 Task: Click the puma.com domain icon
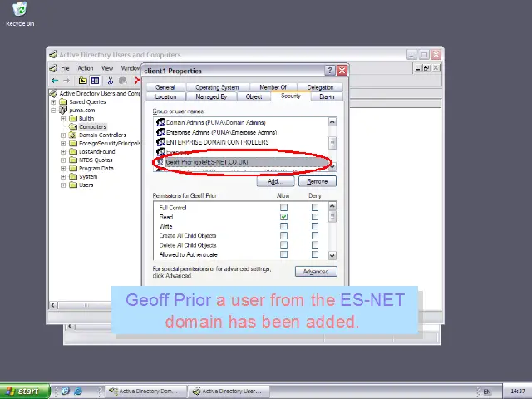tap(63, 110)
